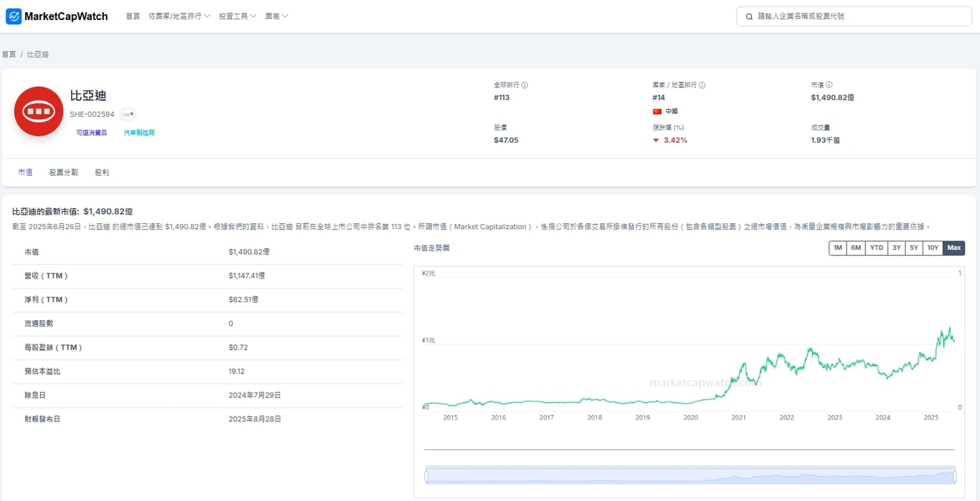Select the 3Y chart range

coord(896,248)
